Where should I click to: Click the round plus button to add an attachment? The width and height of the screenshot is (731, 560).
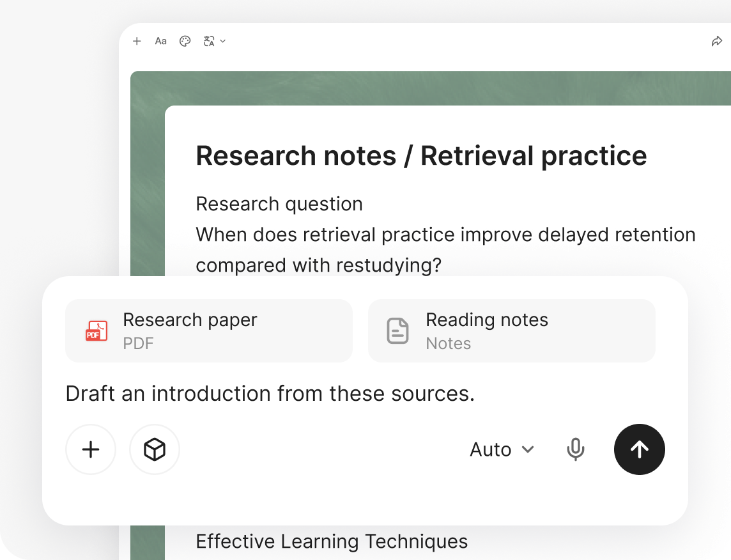91,449
